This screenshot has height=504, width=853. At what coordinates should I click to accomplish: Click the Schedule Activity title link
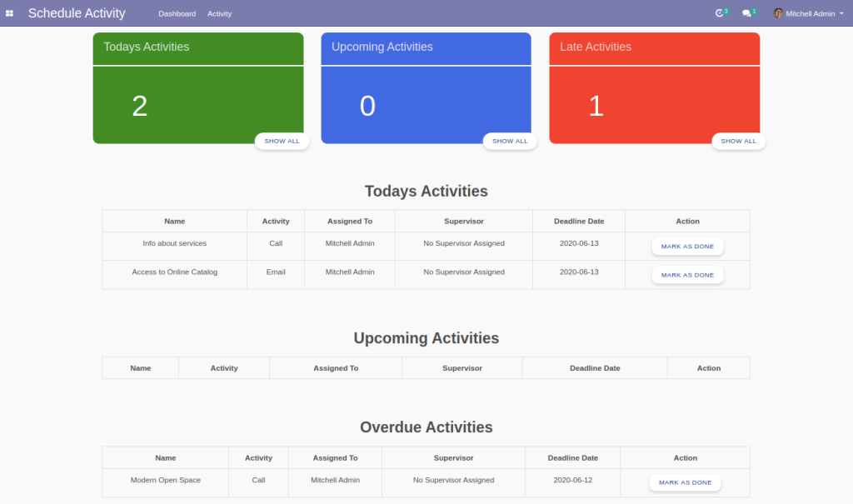76,12
